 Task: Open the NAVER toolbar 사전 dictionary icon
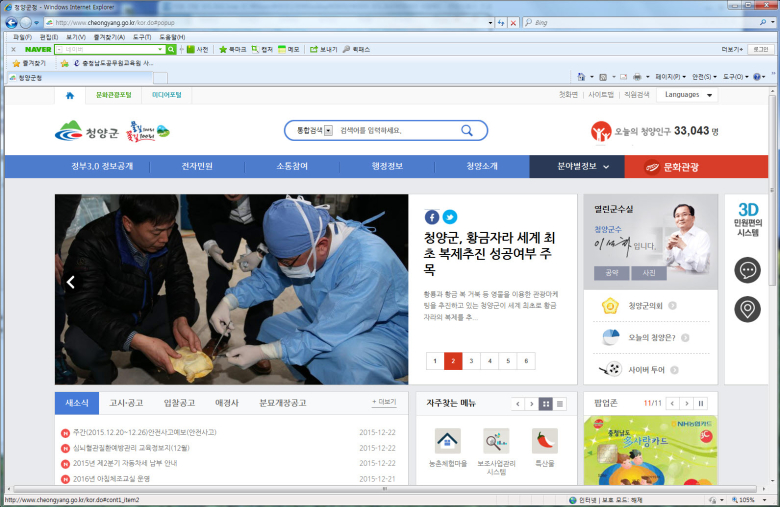point(191,49)
